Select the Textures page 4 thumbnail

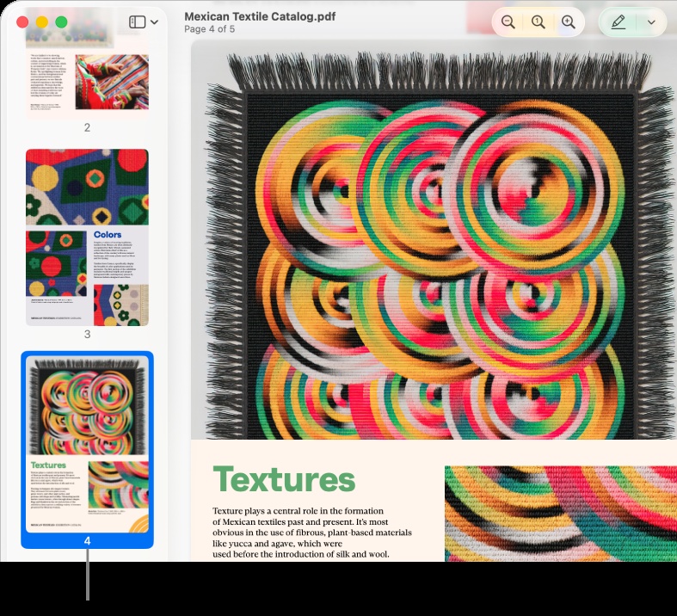point(87,444)
